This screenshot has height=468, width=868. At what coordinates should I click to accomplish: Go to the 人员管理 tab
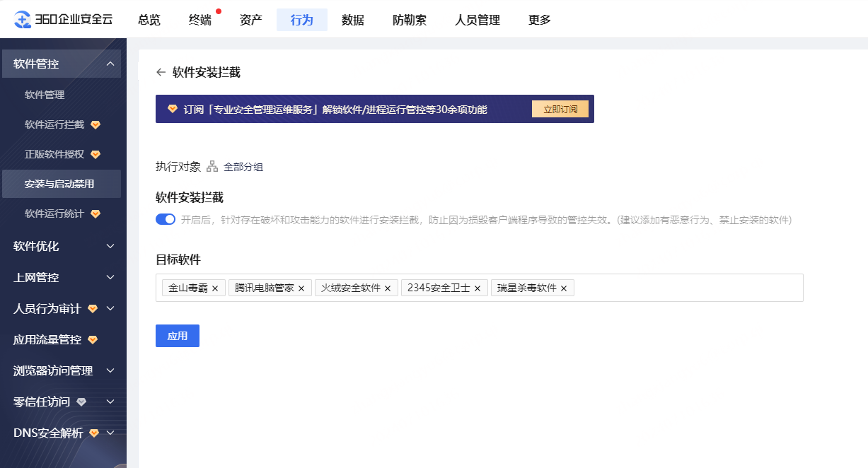(478, 20)
